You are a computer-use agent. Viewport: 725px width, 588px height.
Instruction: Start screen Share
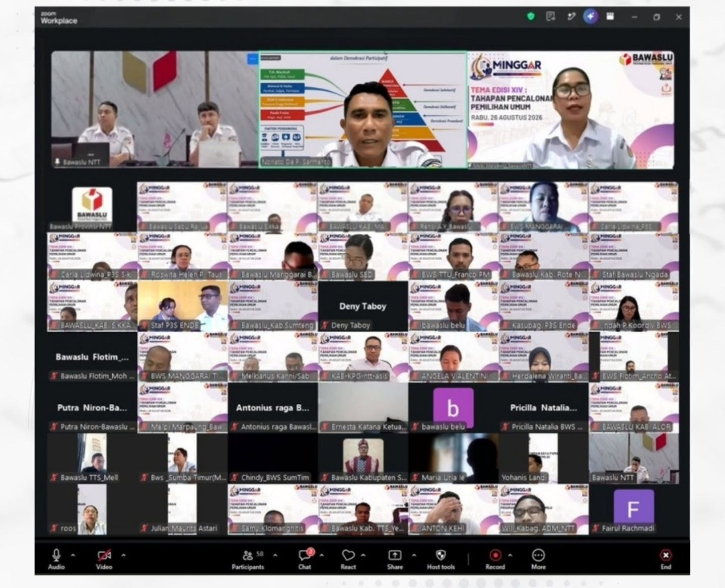(x=395, y=559)
